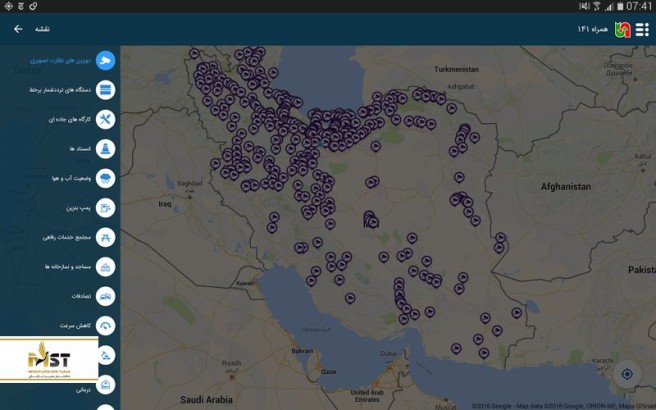Select the online traffic counter icon
Screen dimensions: 656x410
[x=105, y=90]
